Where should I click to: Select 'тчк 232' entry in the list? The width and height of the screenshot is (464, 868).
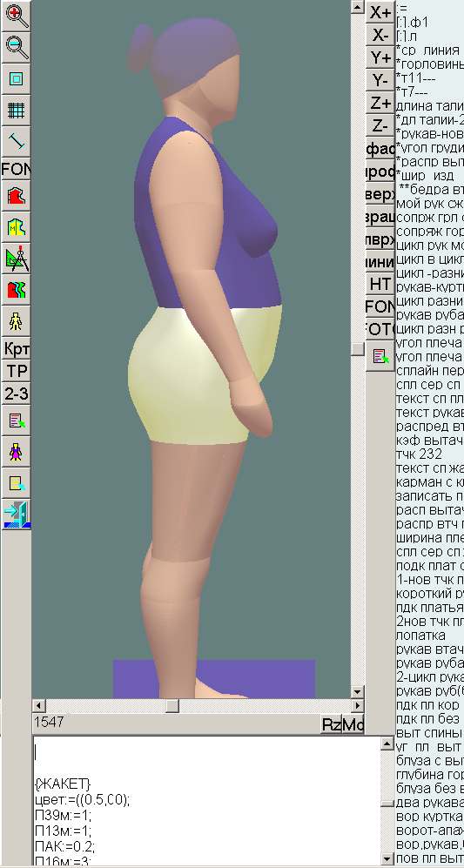coord(419,454)
